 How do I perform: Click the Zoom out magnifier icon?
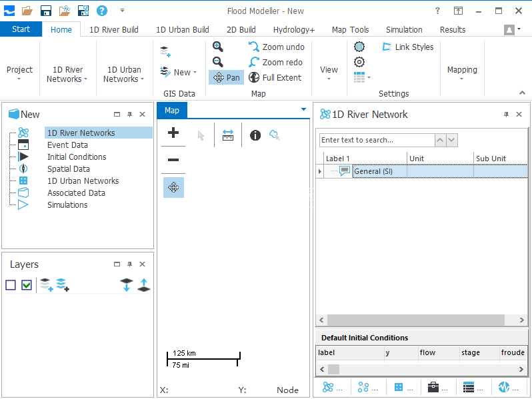pos(217,62)
